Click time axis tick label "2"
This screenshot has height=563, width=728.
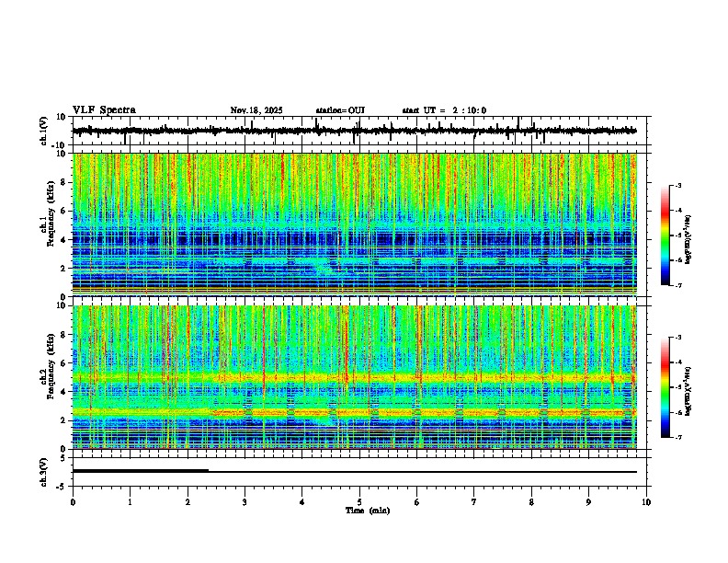tap(188, 502)
